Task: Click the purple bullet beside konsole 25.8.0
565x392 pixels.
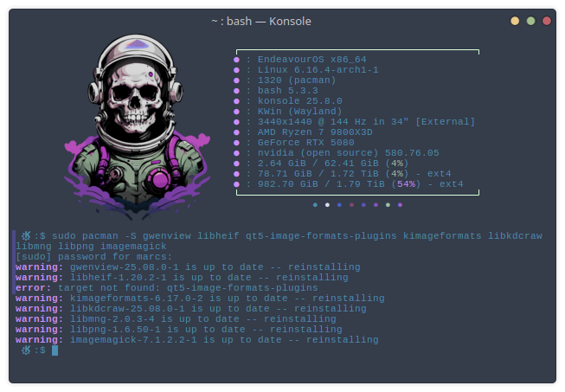Action: pyautogui.click(x=236, y=101)
